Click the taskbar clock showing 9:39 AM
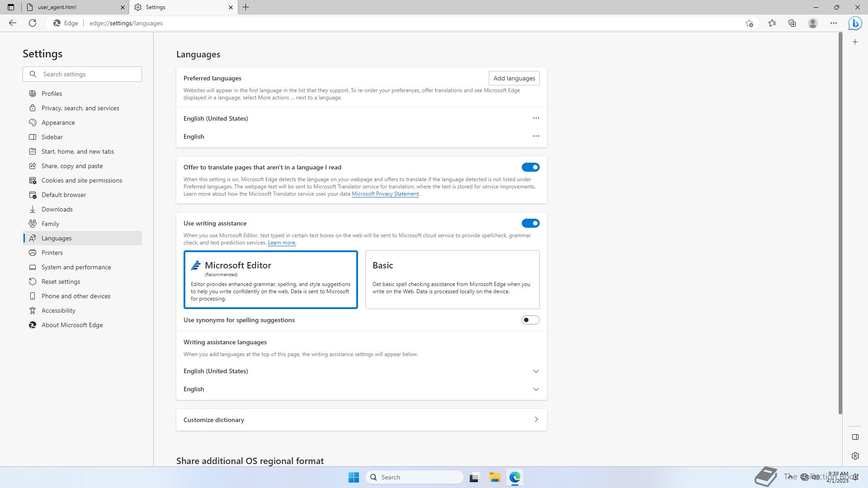Screen dimensions: 868x488 tap(838, 477)
